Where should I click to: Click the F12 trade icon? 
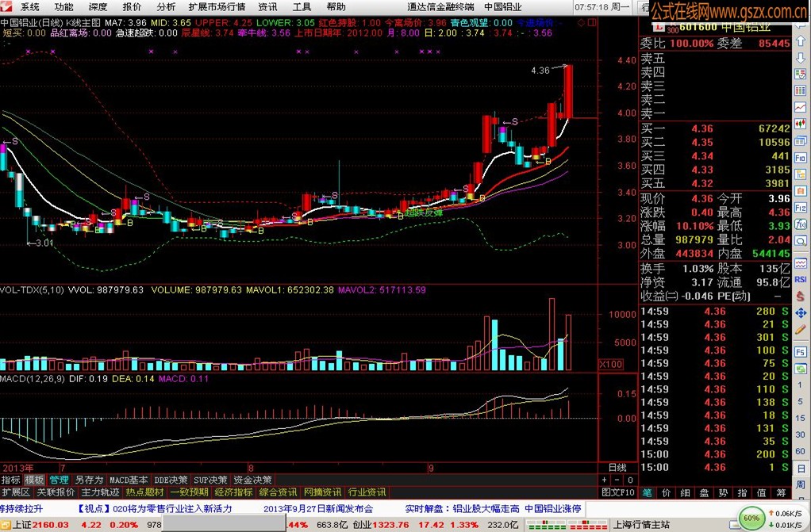800,208
